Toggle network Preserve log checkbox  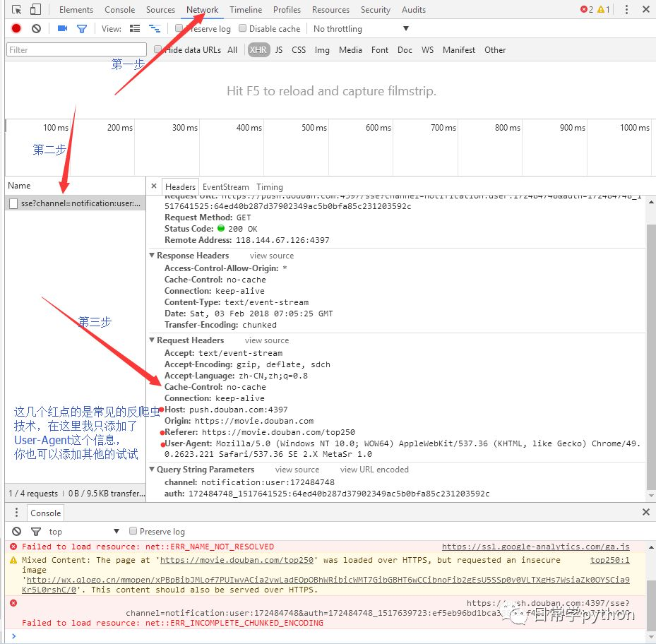coord(179,28)
